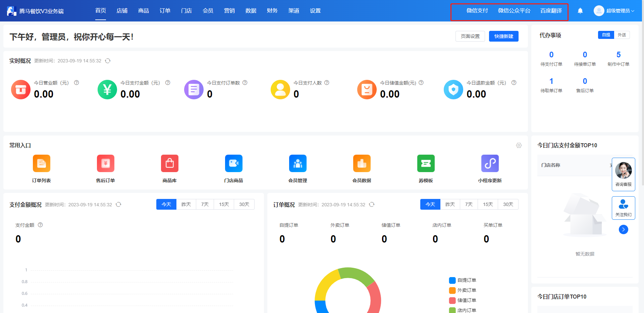Open the 微信支付 link
644x313 pixels.
477,11
